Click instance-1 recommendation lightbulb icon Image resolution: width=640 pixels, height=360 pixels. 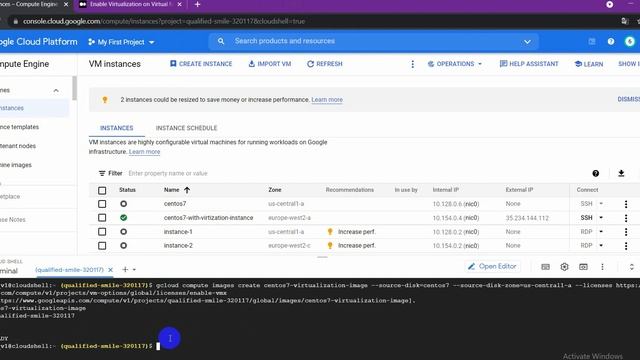tap(330, 232)
